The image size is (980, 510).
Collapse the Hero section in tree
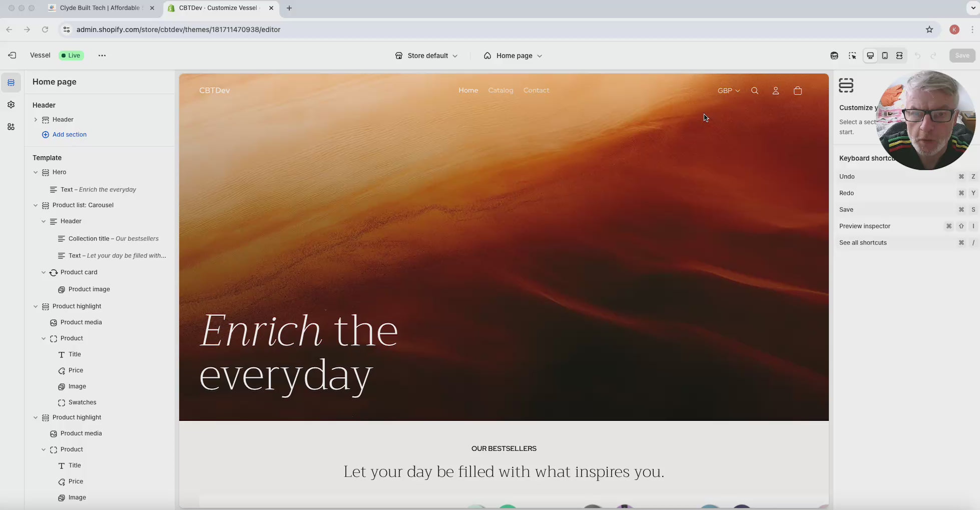pyautogui.click(x=36, y=172)
